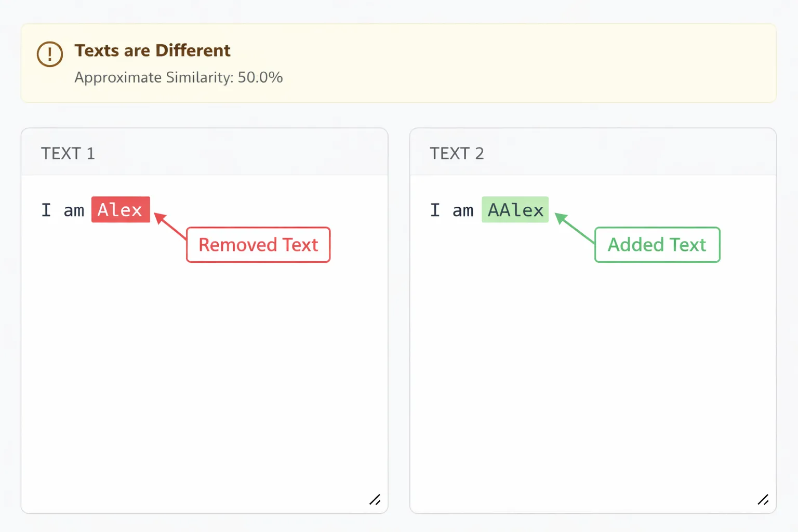Image resolution: width=798 pixels, height=532 pixels.
Task: Click the red highlighted word "Alex"
Action: 121,210
